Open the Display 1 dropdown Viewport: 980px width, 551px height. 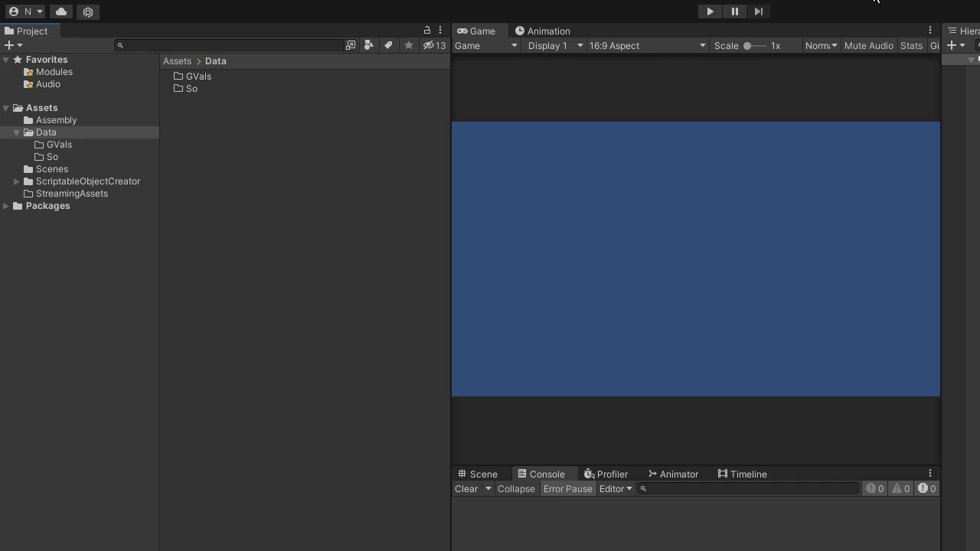(x=554, y=45)
